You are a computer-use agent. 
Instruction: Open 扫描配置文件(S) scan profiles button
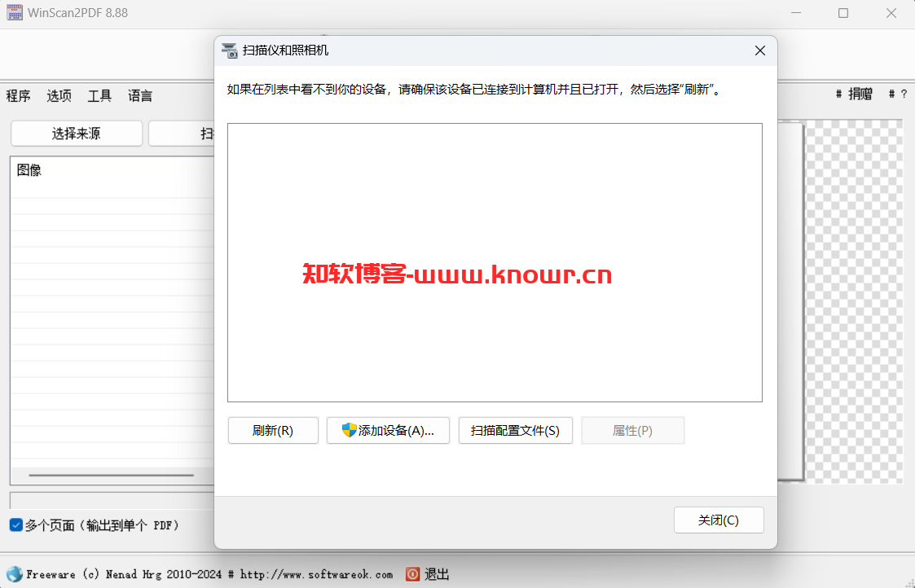[515, 431]
